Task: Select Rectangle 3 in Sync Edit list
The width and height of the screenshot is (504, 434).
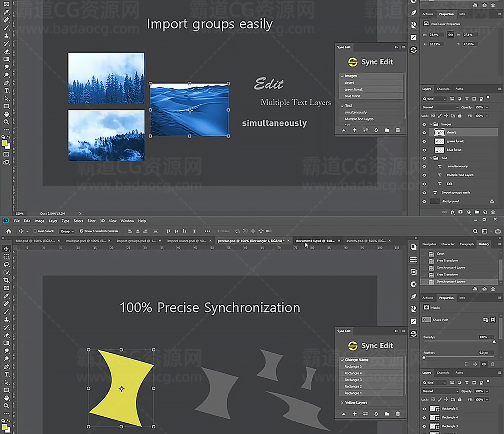Action: [353, 380]
